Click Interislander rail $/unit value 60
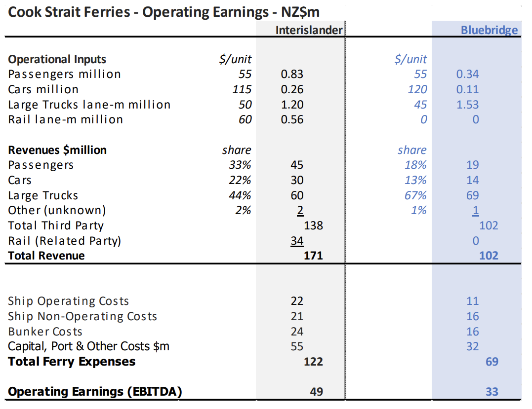Screen dimensions: 532x409 coord(245,119)
